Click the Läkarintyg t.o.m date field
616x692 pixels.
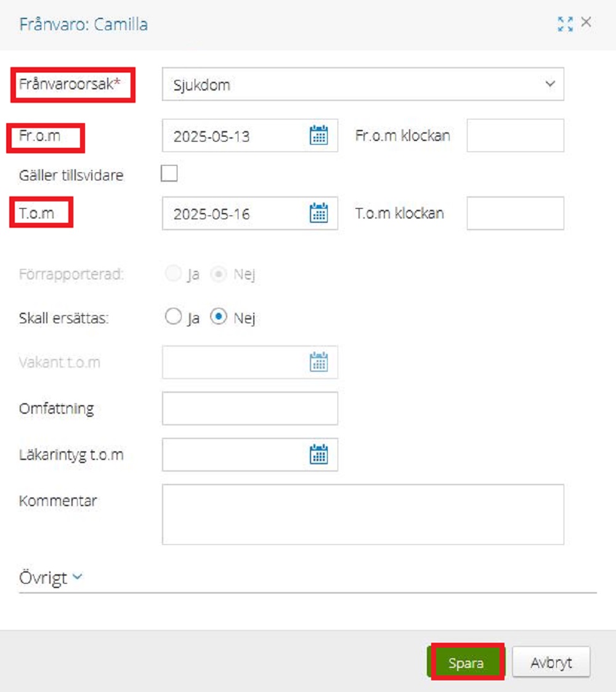pyautogui.click(x=234, y=455)
